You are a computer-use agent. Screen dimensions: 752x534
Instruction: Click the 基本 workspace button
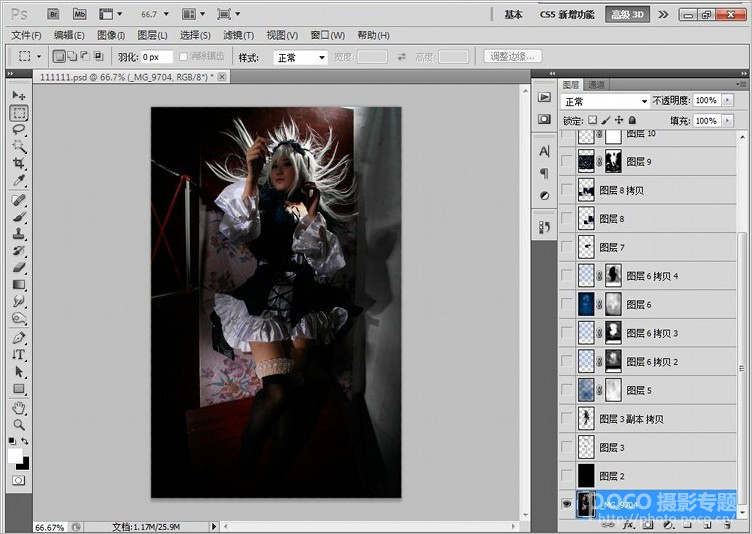coord(514,15)
